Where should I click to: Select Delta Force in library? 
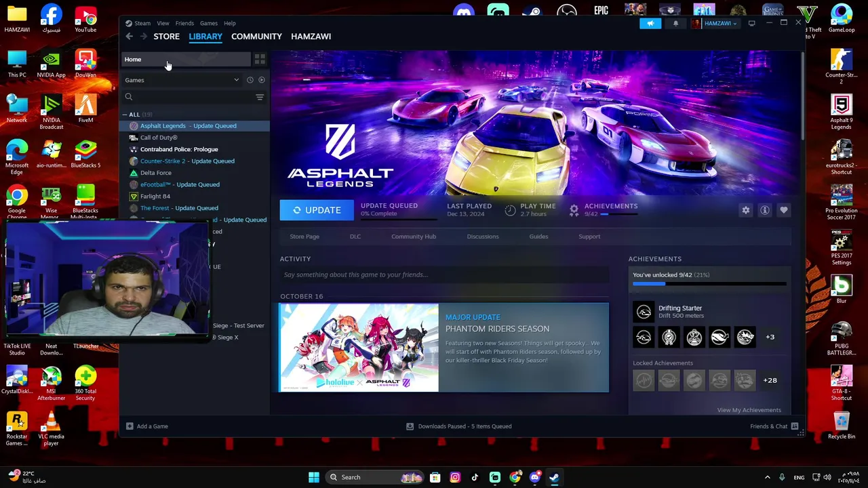[155, 173]
